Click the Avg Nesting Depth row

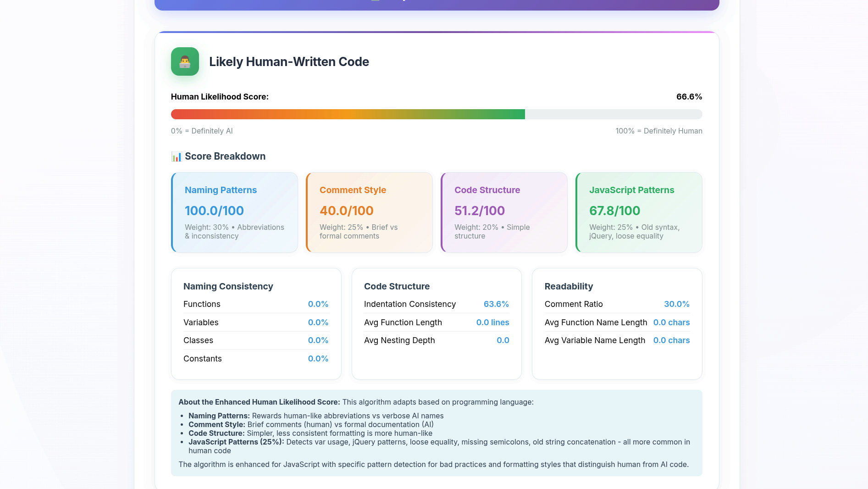tap(436, 340)
